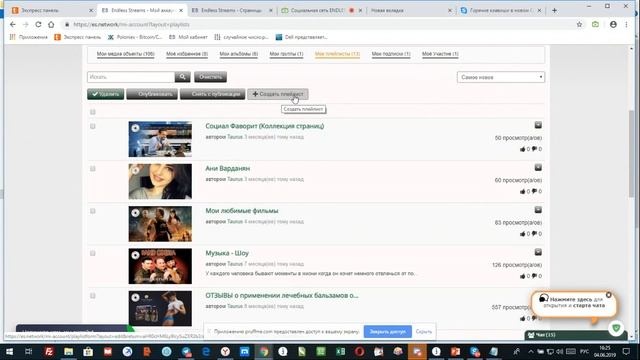Click the search magnifier button
Screen dimensions: 640x360
point(182,77)
